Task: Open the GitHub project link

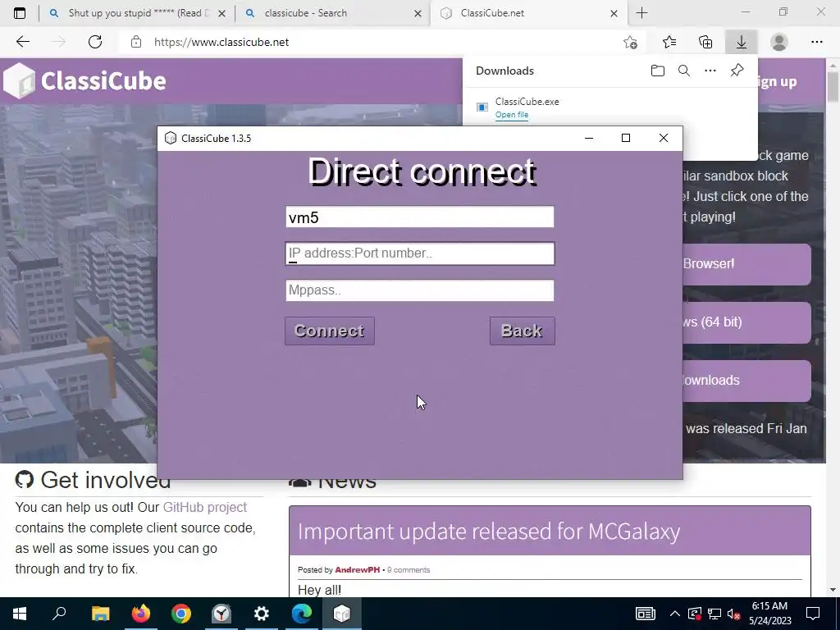Action: click(204, 507)
